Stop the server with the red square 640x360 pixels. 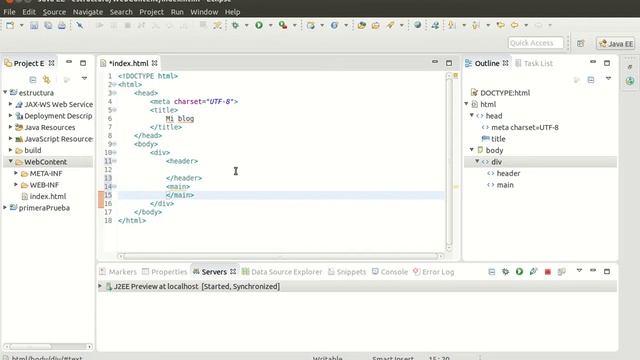pyautogui.click(x=548, y=272)
